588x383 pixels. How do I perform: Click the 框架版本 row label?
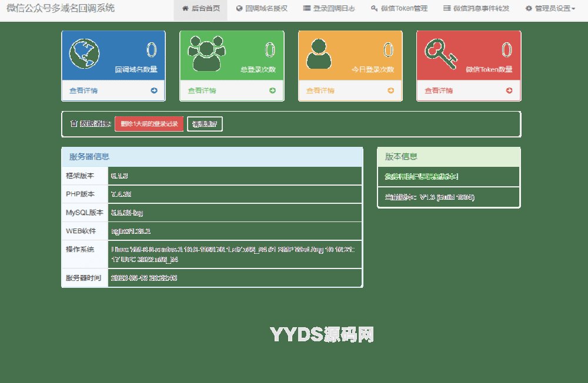click(x=80, y=176)
